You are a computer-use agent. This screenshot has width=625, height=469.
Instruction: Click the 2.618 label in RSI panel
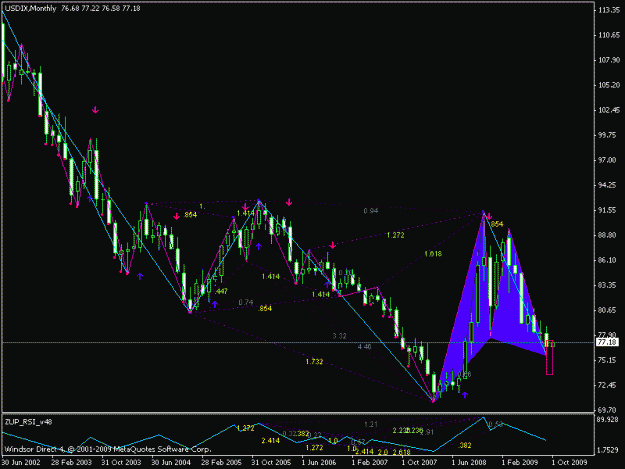(401, 452)
